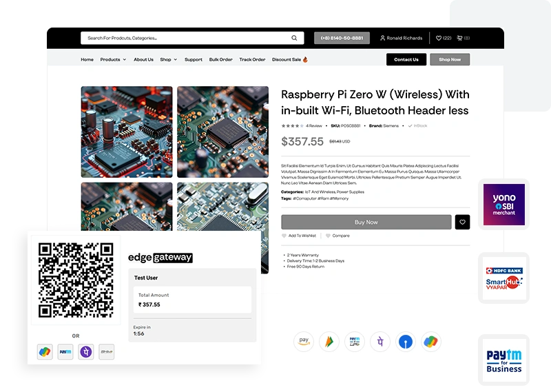
Task: Click the InStock status text
Action: click(x=420, y=126)
